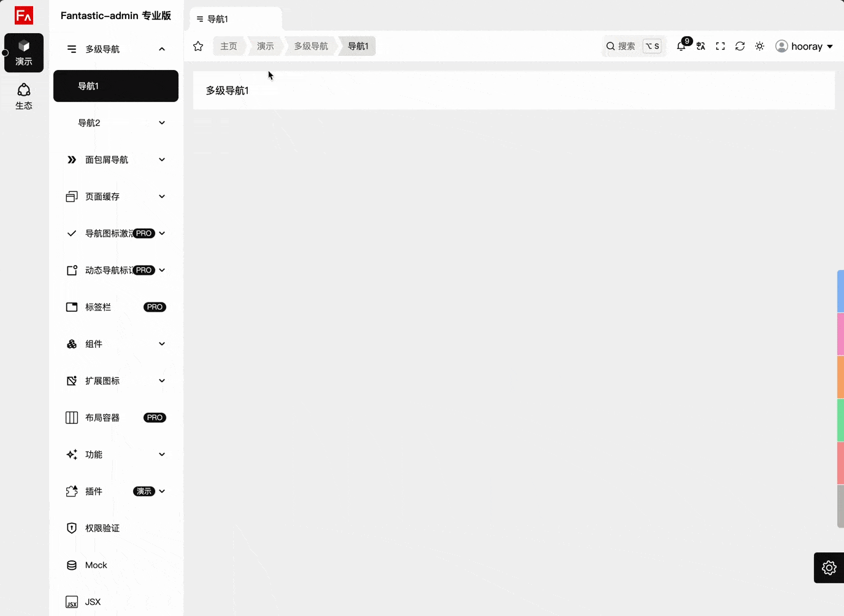Click the 多级导航 breadcrumb
Screen dimensions: 844x616
point(311,46)
